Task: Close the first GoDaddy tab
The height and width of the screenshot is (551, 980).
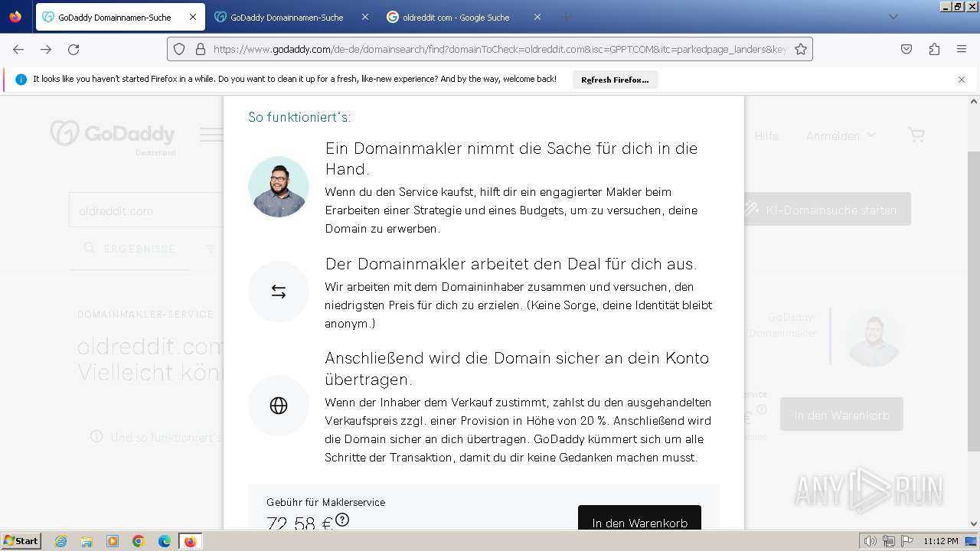Action: 193,17
